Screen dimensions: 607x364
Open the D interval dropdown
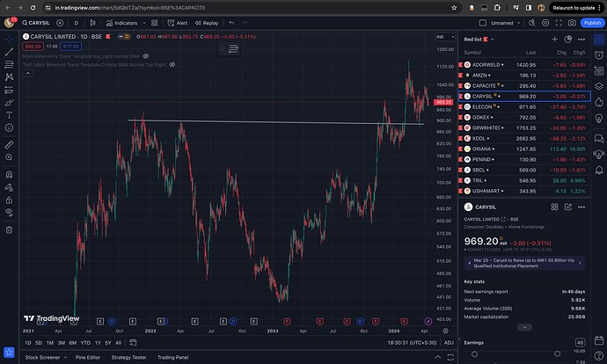[76, 22]
